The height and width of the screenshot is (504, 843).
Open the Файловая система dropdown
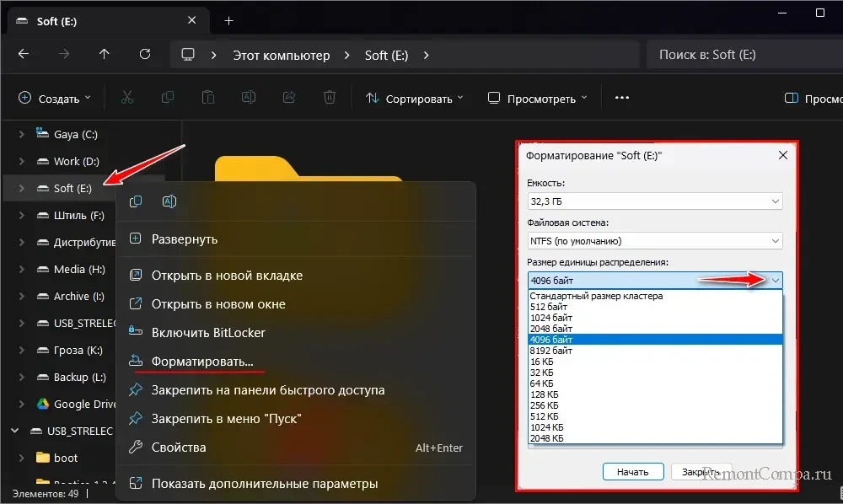click(x=655, y=241)
